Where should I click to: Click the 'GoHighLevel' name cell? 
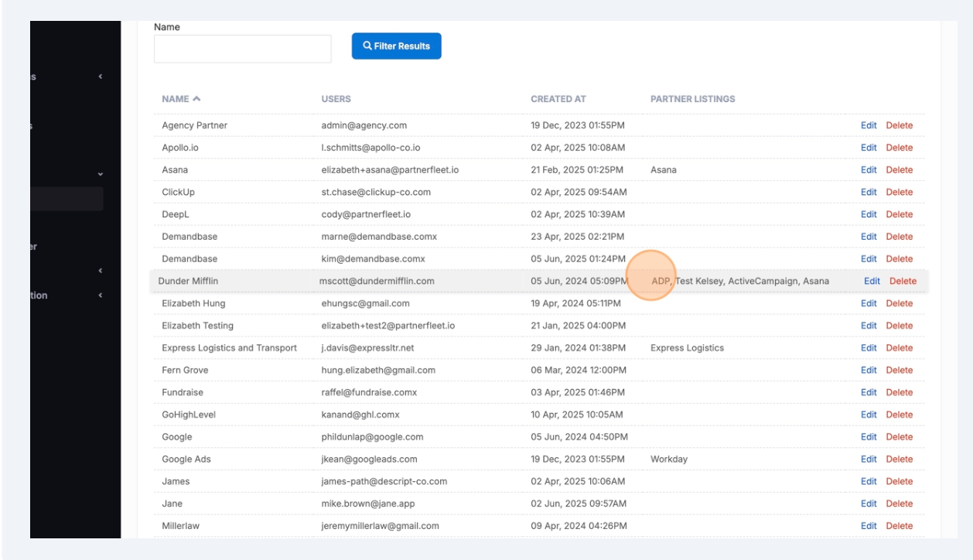[x=189, y=415]
